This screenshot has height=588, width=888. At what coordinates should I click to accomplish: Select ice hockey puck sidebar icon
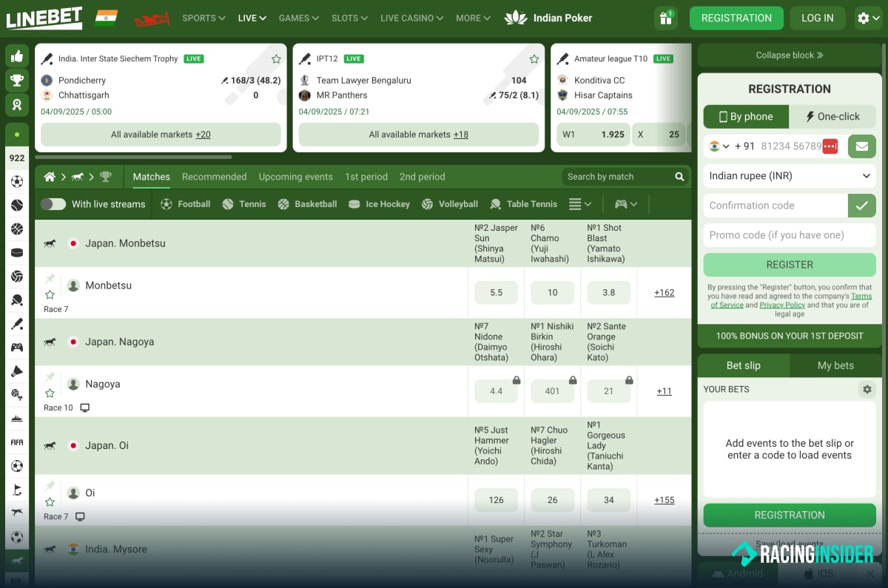pos(17,253)
